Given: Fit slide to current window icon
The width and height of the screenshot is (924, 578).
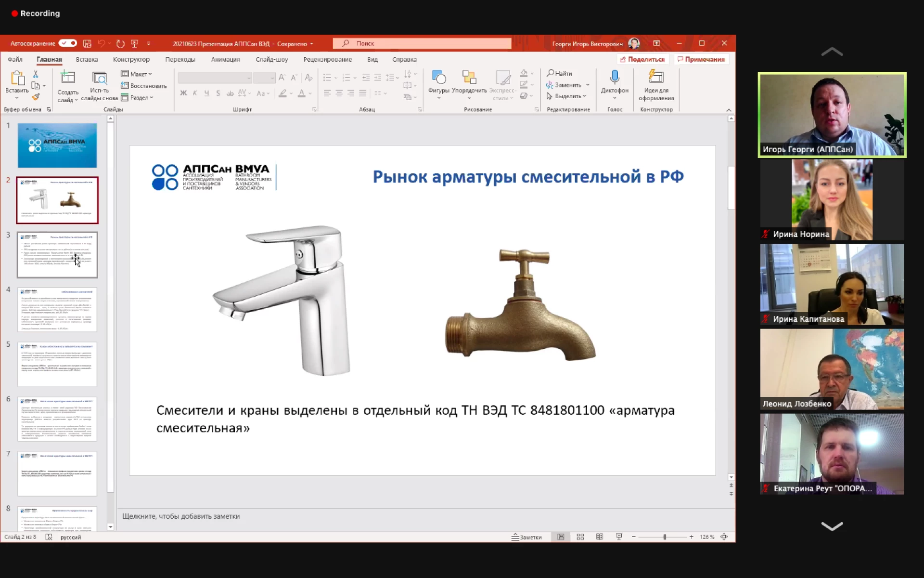Looking at the screenshot, I should [724, 537].
